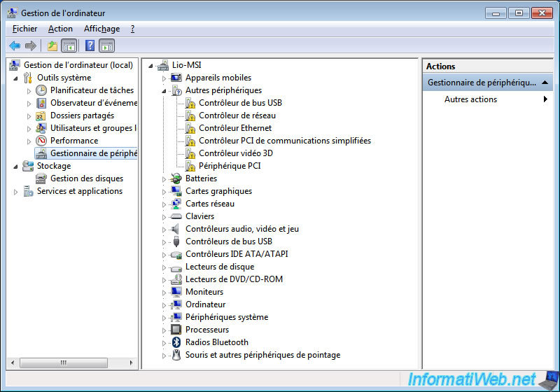Click the Batteries icon
The image size is (560, 392).
click(176, 178)
